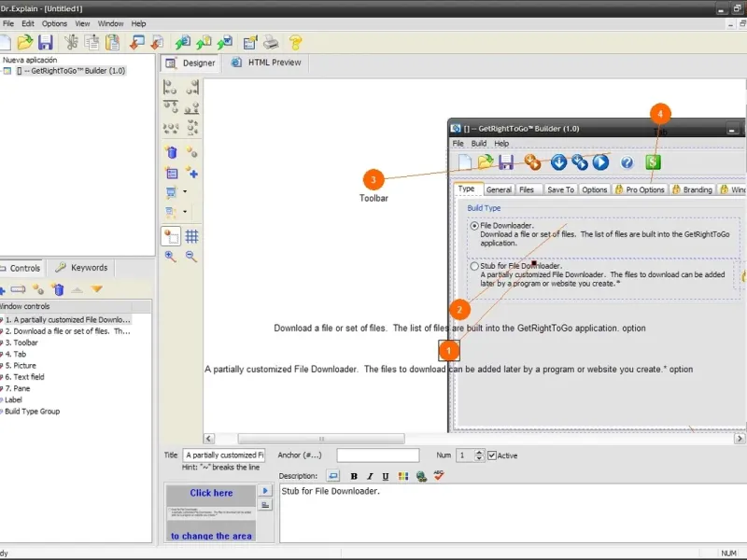
Task: Move control up with the gray arrow
Action: pyautogui.click(x=77, y=289)
